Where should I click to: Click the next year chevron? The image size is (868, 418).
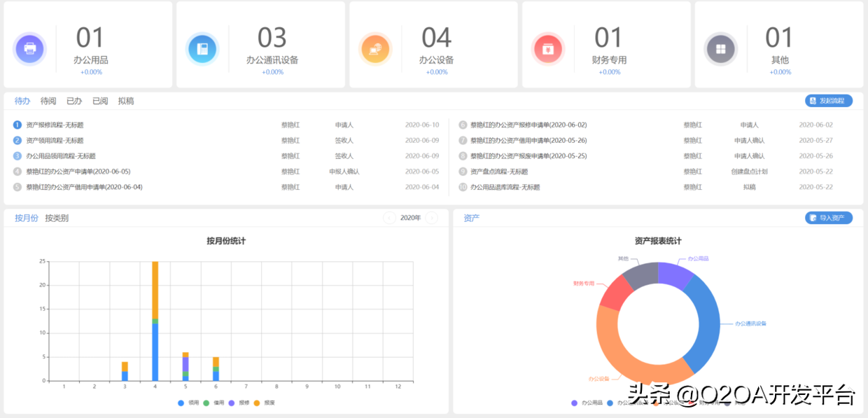(x=433, y=218)
